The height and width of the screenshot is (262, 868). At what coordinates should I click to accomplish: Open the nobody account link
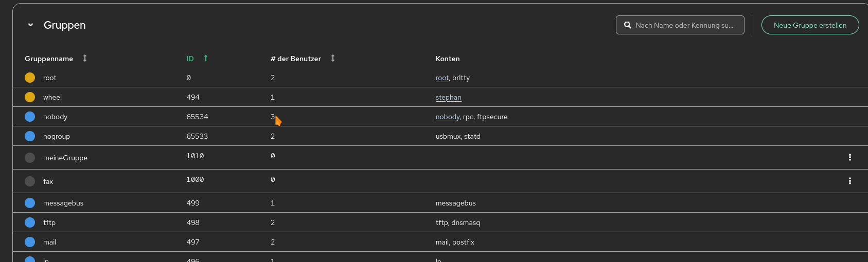447,117
